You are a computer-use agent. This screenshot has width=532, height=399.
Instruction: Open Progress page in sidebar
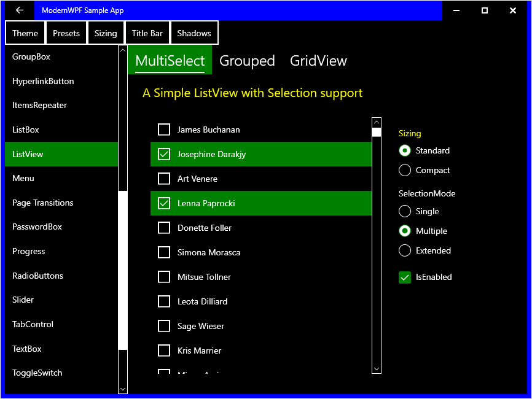pyautogui.click(x=61, y=251)
